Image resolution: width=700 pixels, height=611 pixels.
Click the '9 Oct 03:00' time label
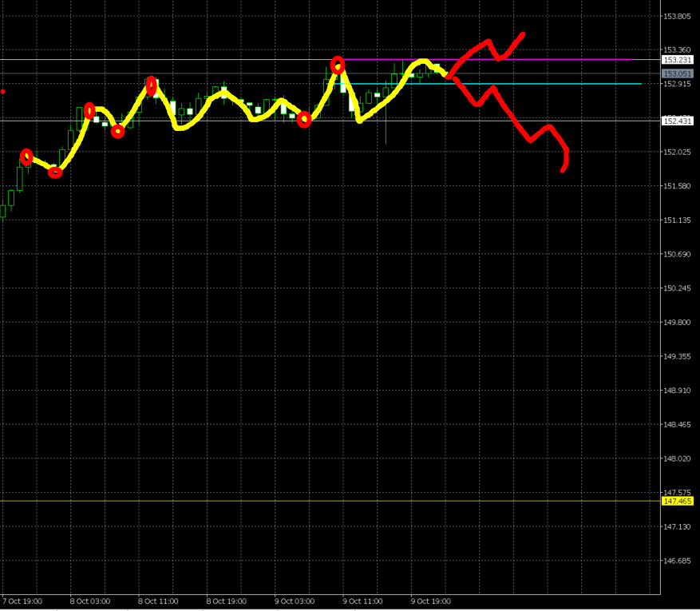295,601
